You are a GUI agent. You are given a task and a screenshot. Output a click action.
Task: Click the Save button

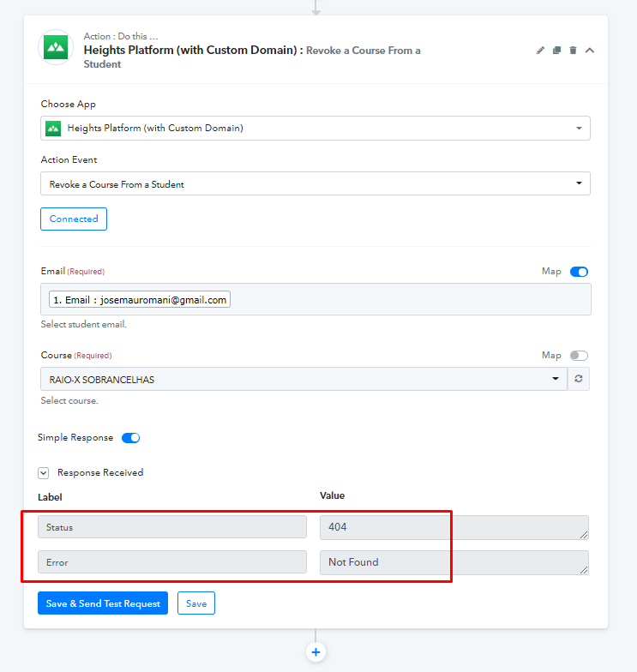196,603
